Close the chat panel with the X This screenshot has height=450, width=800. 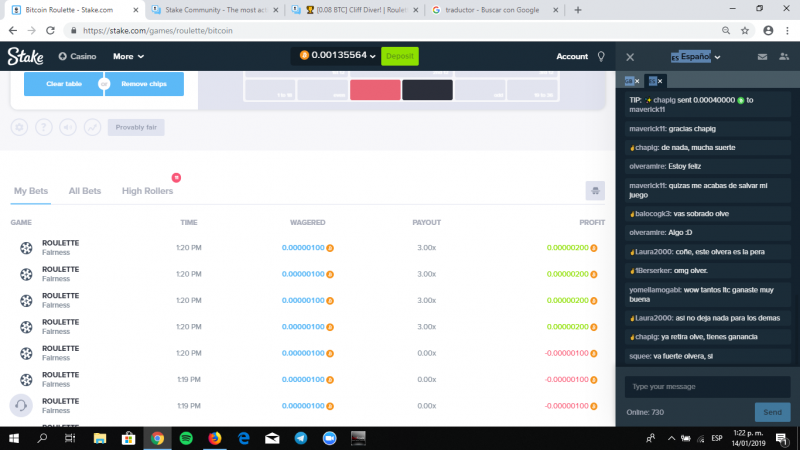point(630,57)
